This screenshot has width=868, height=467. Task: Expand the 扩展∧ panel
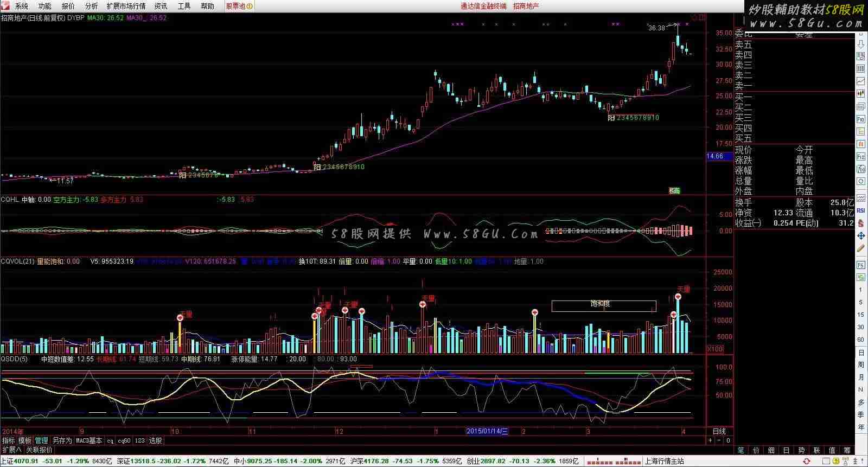(12, 450)
